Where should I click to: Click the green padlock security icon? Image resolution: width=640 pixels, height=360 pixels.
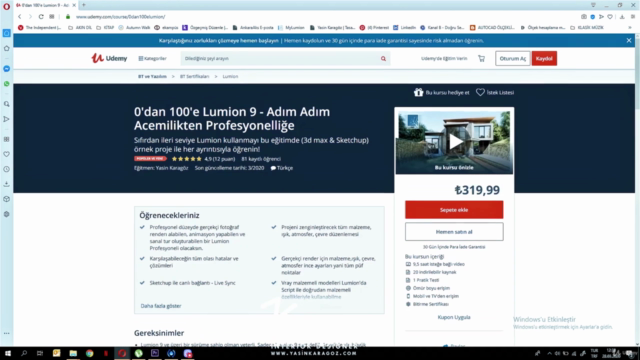[x=68, y=17]
